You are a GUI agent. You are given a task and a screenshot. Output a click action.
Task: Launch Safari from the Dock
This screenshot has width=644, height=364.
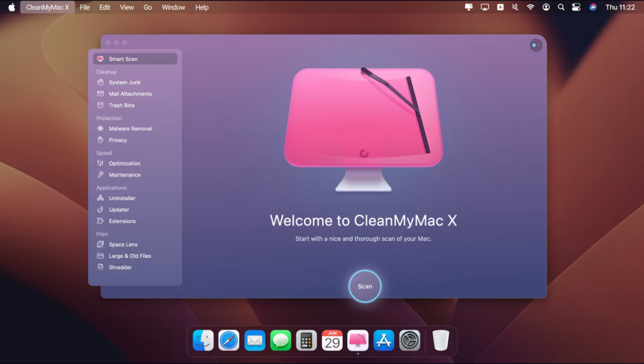(x=229, y=340)
